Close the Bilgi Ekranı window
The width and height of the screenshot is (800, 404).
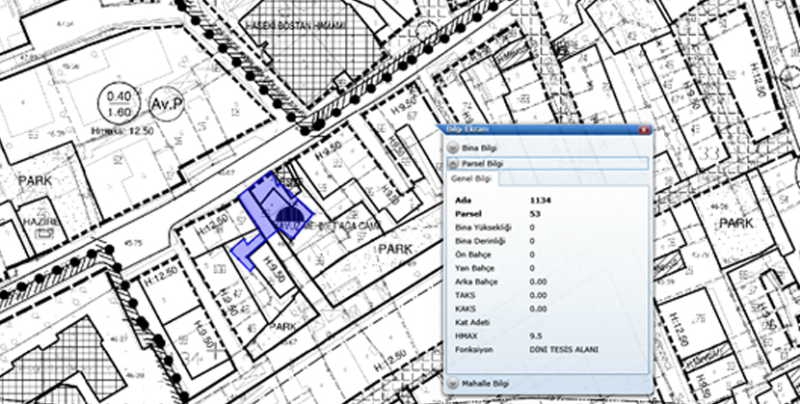[x=644, y=131]
